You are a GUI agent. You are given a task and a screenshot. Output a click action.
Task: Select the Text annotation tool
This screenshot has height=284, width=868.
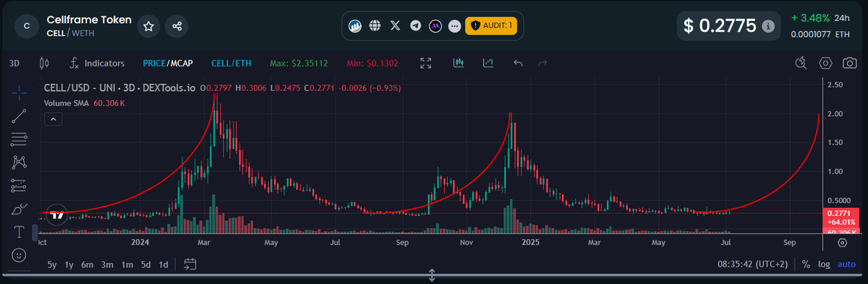(20, 232)
